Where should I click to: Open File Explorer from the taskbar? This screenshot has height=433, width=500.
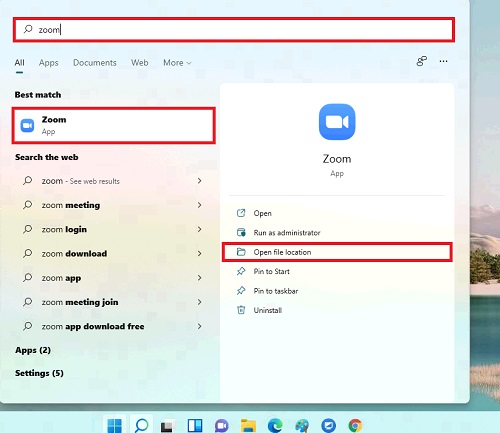click(x=249, y=426)
